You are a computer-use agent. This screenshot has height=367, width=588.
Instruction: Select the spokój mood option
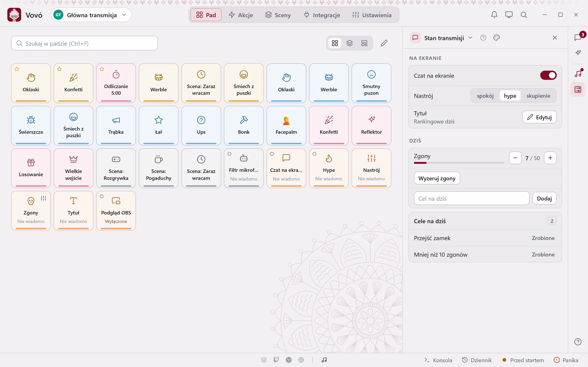(485, 96)
